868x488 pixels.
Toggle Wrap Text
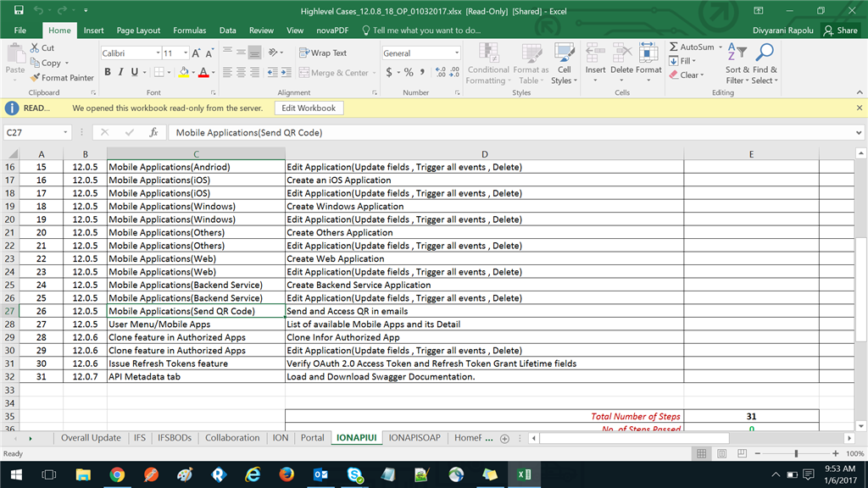pyautogui.click(x=323, y=53)
